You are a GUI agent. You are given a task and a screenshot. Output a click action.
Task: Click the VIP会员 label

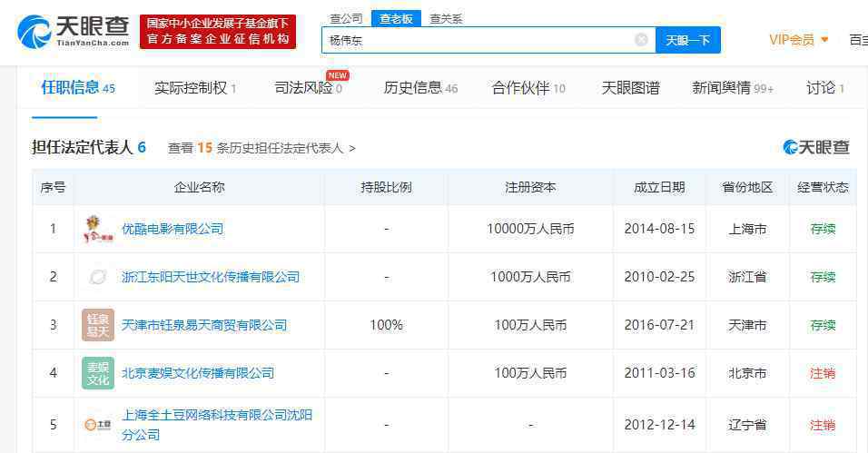click(x=792, y=40)
